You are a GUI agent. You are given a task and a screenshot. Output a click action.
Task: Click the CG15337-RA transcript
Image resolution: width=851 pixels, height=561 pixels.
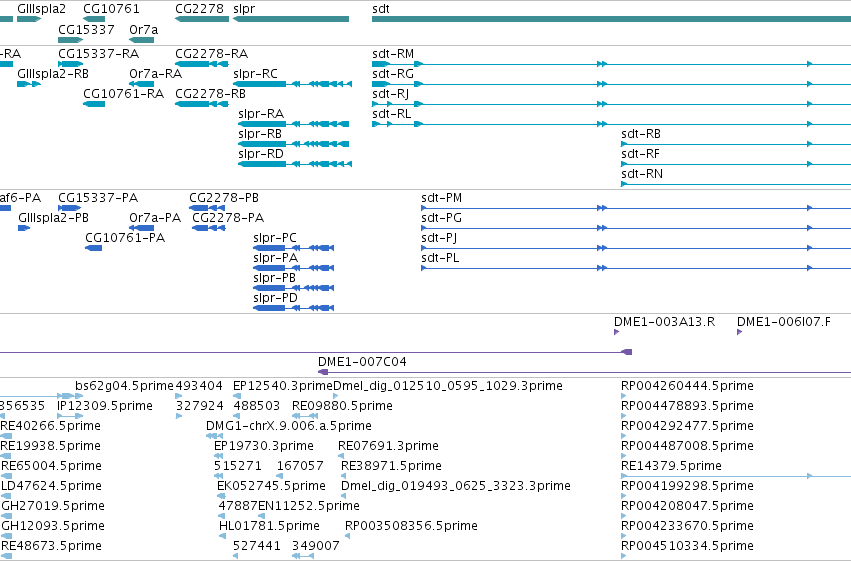(71, 64)
